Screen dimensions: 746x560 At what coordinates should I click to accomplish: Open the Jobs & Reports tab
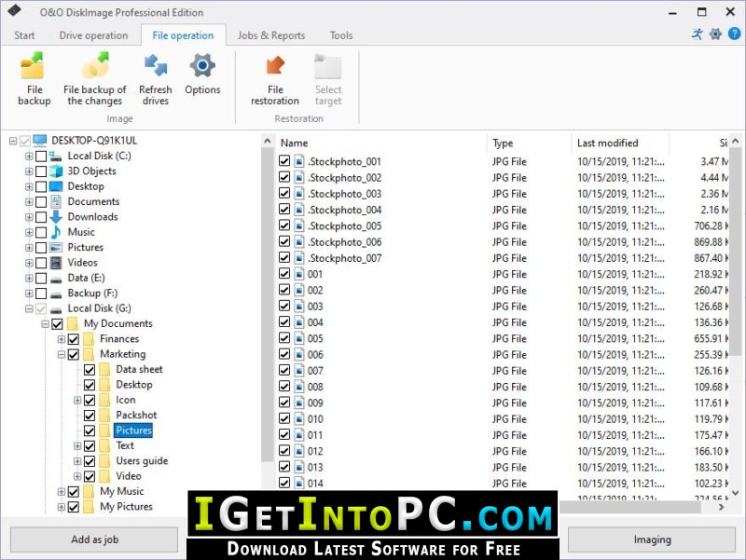[x=271, y=35]
